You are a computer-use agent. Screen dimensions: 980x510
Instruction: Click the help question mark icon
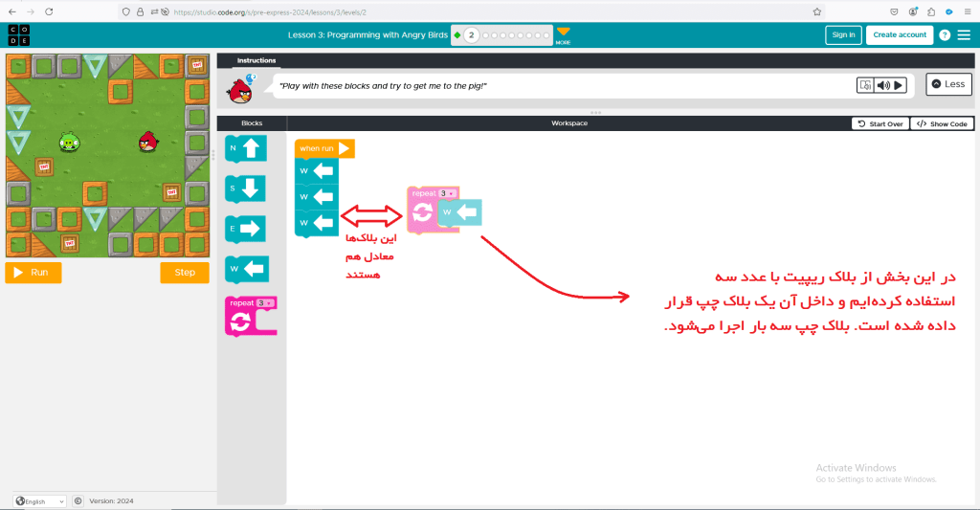pyautogui.click(x=945, y=35)
